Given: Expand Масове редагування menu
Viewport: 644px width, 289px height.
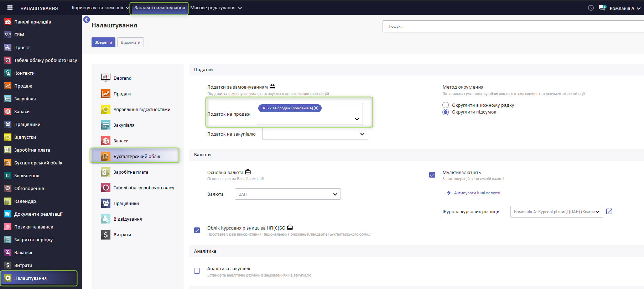Looking at the screenshot, I should [216, 8].
